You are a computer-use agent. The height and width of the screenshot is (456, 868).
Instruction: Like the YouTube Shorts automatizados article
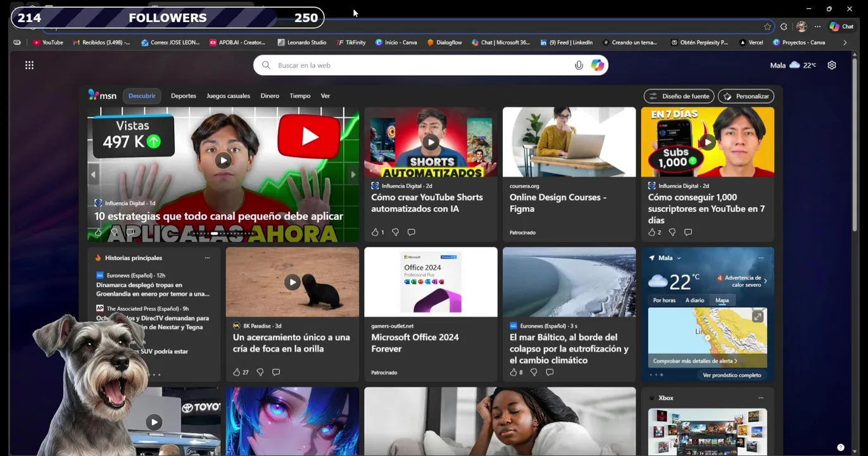click(377, 232)
